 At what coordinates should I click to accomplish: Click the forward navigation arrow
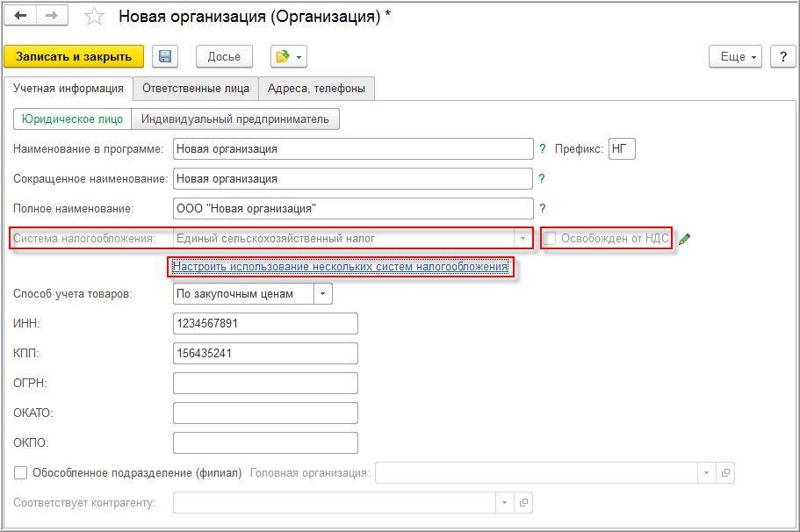tap(51, 17)
